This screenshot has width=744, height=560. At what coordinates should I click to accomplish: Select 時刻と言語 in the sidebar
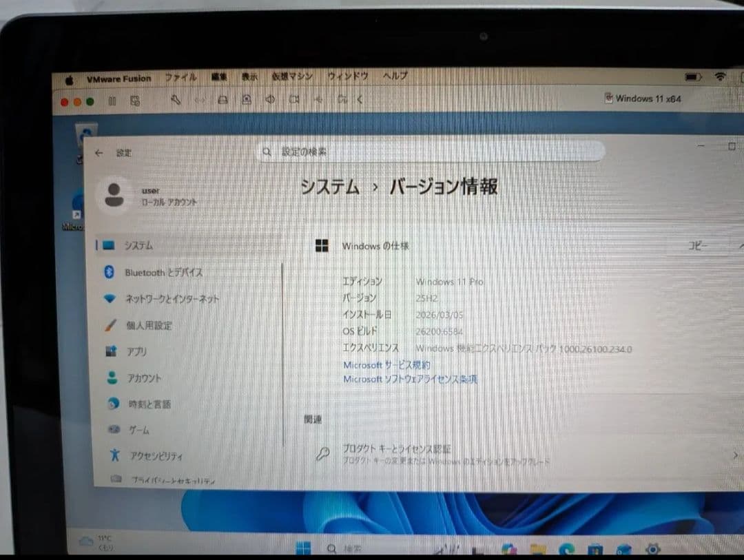coord(188,404)
